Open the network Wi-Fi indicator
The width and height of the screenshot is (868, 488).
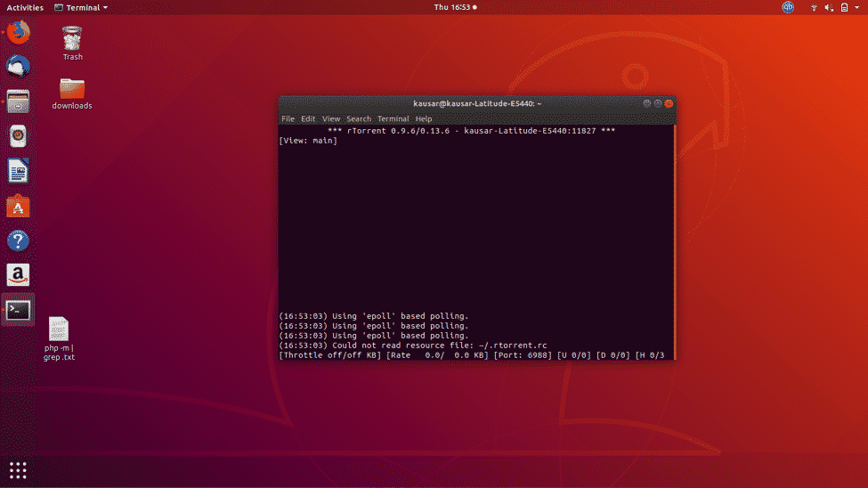[814, 8]
